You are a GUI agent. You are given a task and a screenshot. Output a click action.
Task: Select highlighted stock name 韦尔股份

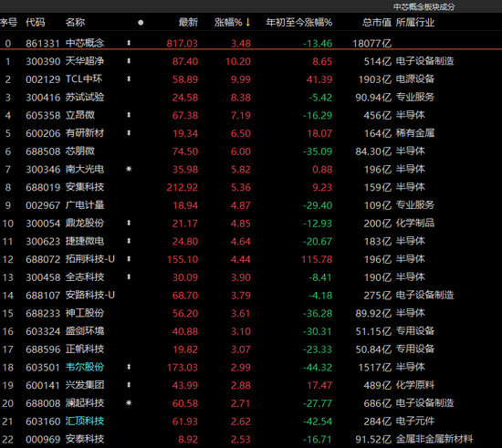click(x=85, y=367)
